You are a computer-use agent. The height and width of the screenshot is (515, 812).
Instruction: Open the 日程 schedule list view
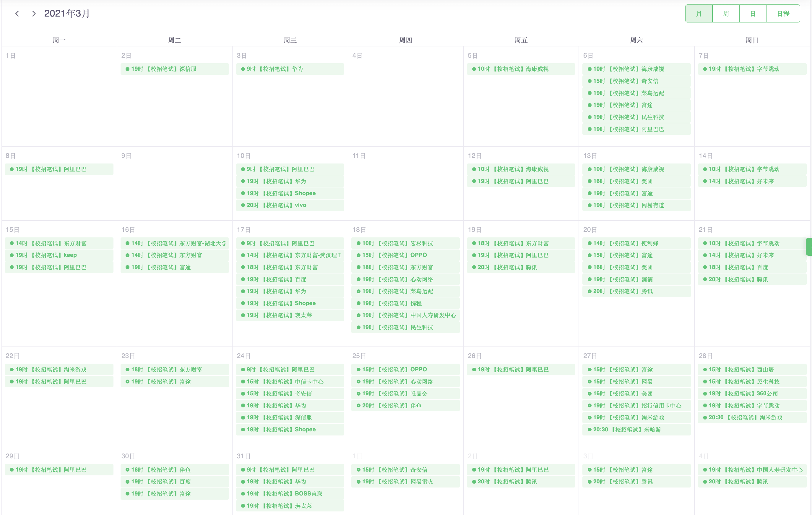(783, 14)
